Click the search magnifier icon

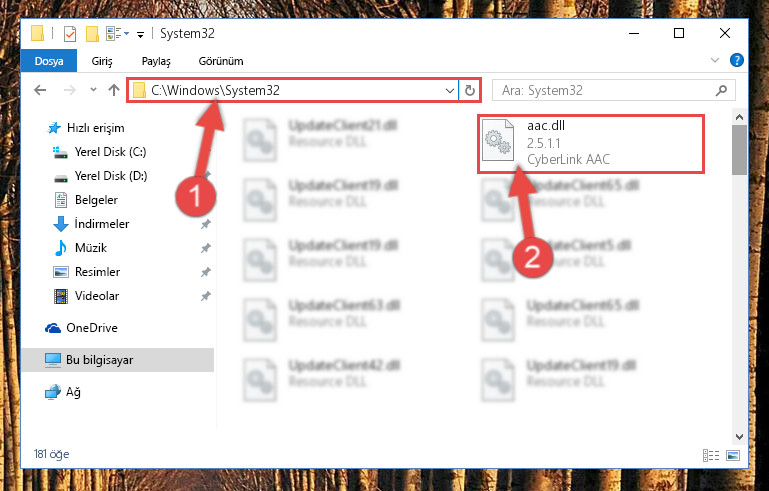tap(721, 90)
